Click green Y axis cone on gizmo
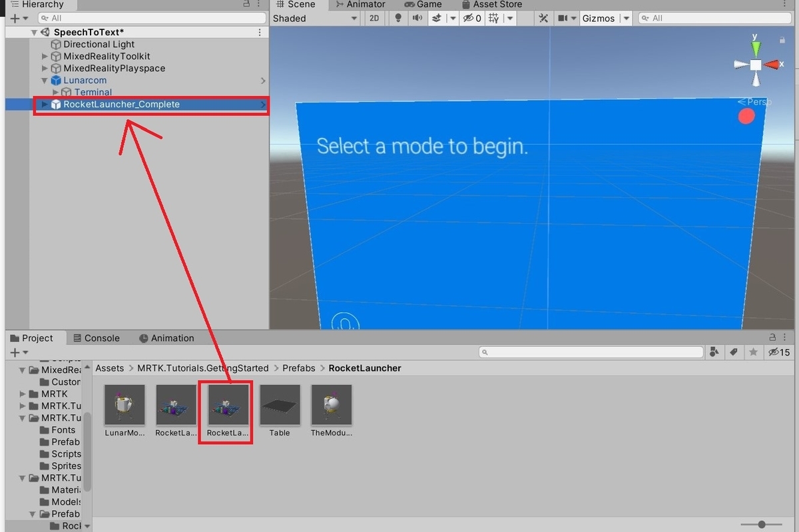The width and height of the screenshot is (799, 532). click(756, 48)
